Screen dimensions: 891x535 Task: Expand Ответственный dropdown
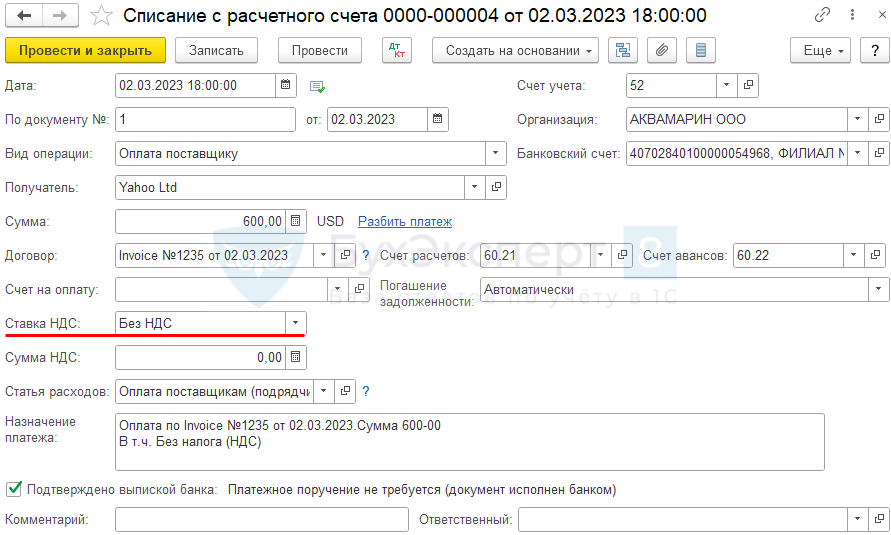(857, 519)
